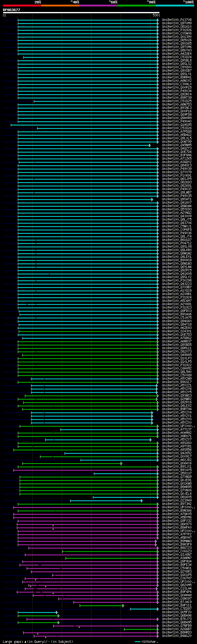This screenshot has height=644, width=197.
Task: Click the UniRef100_Q9SLY1 entry
Action: tap(177, 74)
